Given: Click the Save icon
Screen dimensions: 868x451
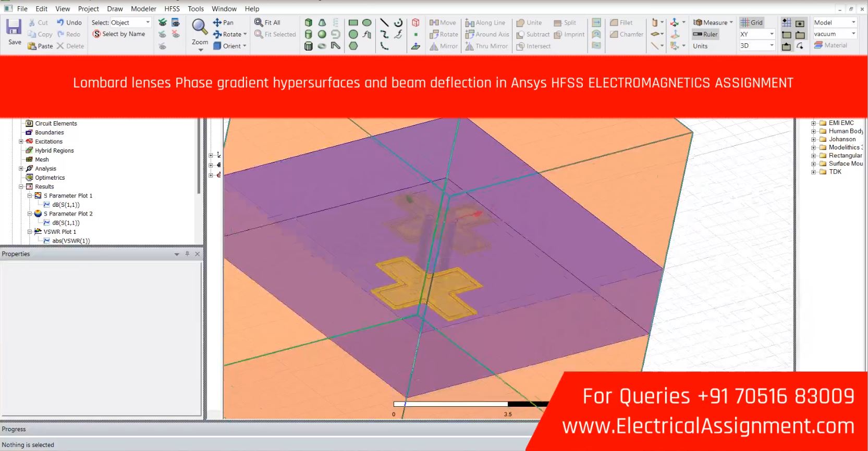Looking at the screenshot, I should point(14,28).
